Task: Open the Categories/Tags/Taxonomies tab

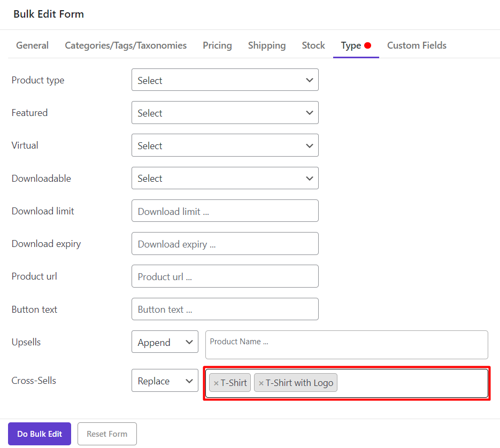Action: pos(126,45)
